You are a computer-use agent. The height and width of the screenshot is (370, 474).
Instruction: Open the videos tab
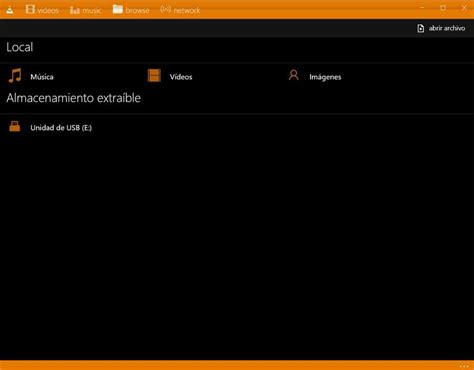42,10
